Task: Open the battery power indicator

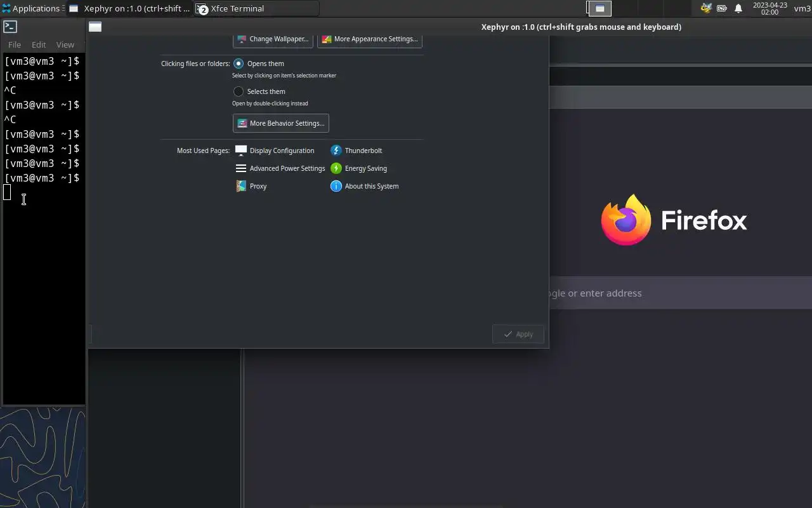Action: tap(722, 8)
